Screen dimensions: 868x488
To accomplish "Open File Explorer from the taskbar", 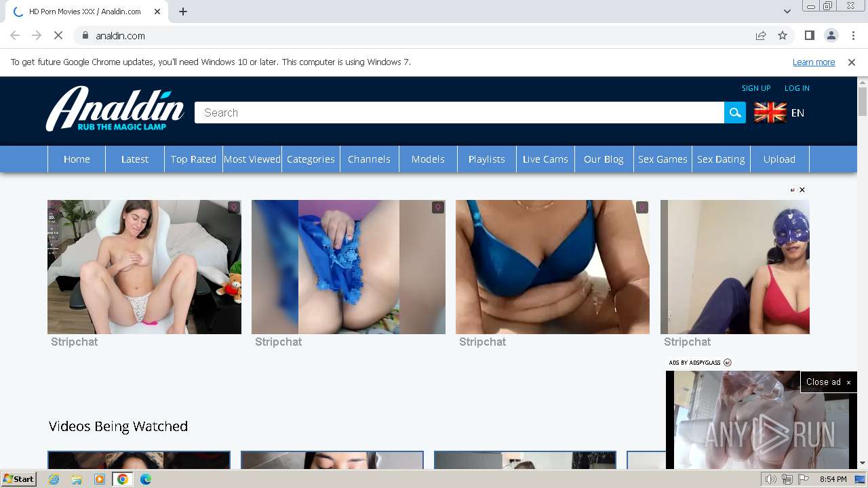I will pyautogui.click(x=77, y=479).
